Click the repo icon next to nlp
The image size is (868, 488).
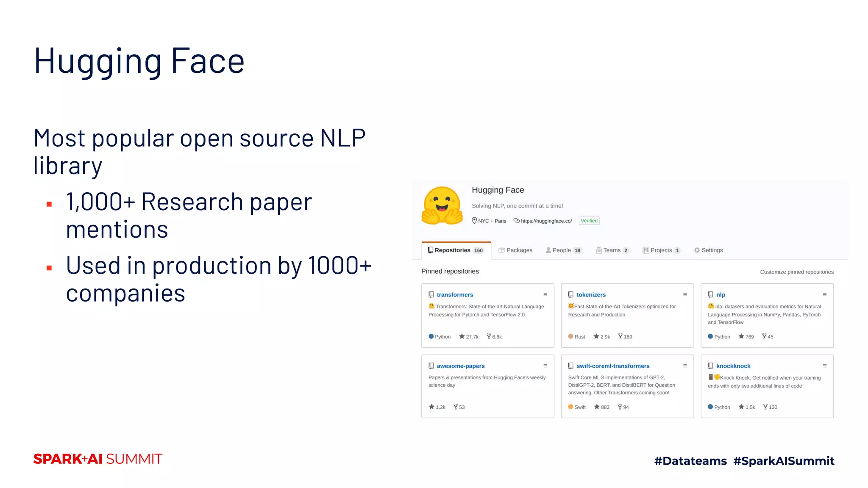710,295
